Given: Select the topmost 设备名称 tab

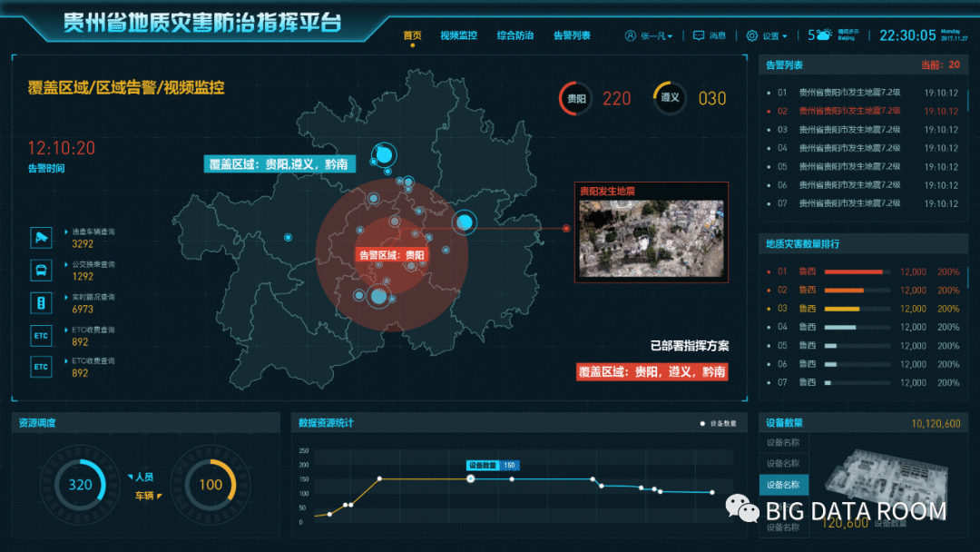Looking at the screenshot, I should (x=784, y=443).
